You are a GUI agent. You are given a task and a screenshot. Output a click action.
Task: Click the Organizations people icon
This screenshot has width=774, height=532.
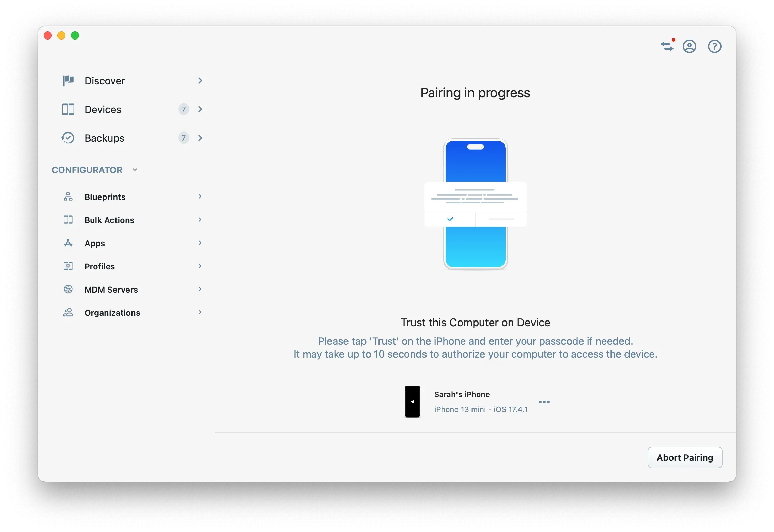pos(68,312)
